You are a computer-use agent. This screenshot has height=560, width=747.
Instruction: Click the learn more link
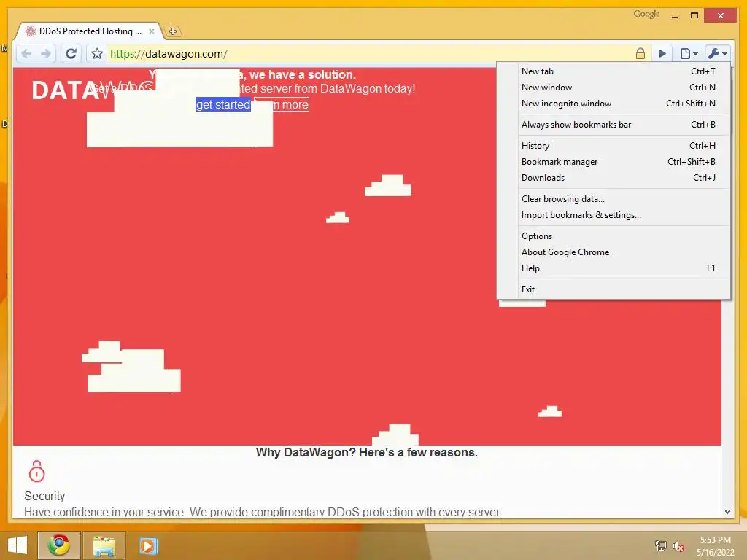pyautogui.click(x=282, y=105)
